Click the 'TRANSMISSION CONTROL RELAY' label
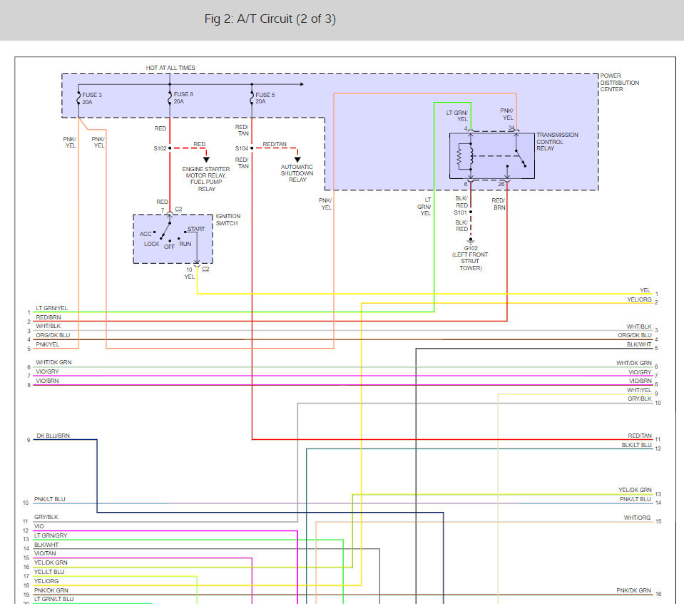684x616 pixels. (557, 142)
